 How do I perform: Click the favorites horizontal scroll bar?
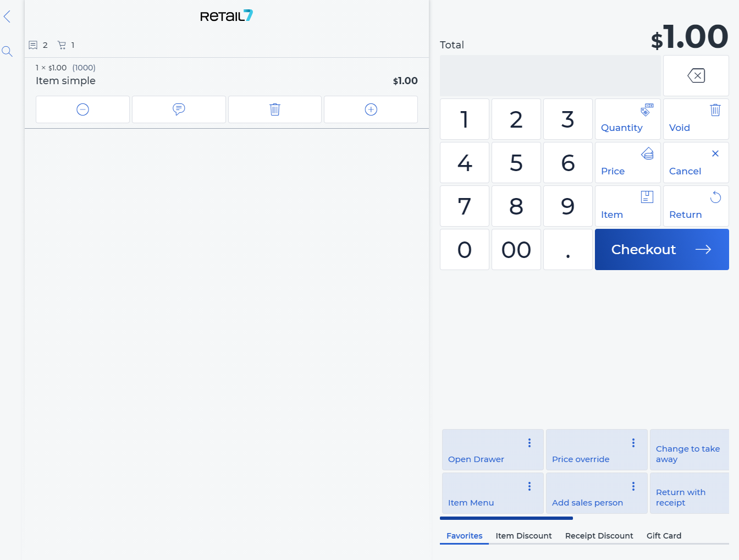coord(506,518)
